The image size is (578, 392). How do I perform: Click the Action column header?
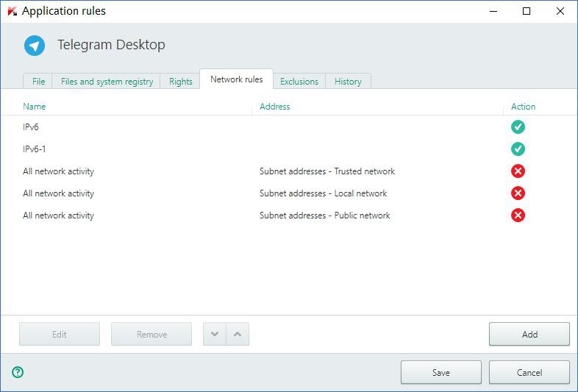tap(523, 107)
